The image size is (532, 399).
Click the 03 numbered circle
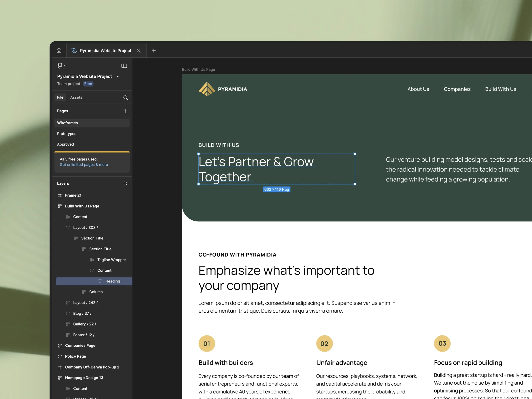tap(442, 344)
